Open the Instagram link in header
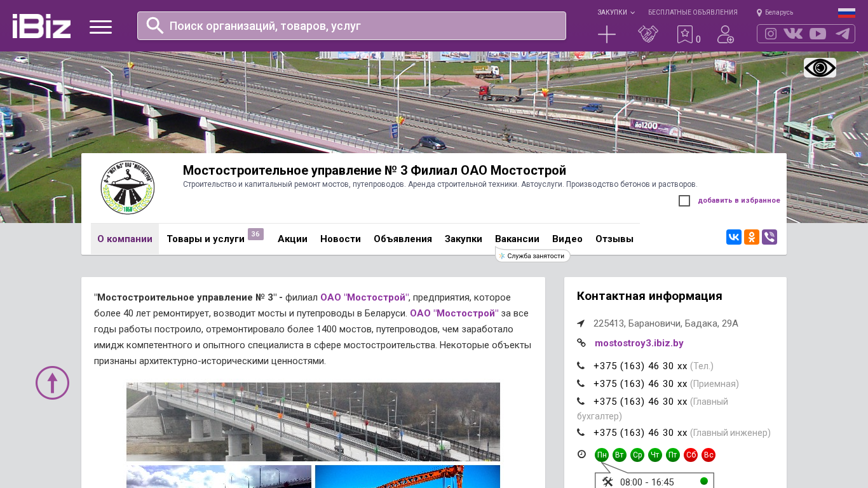This screenshot has height=488, width=868. [x=771, y=34]
